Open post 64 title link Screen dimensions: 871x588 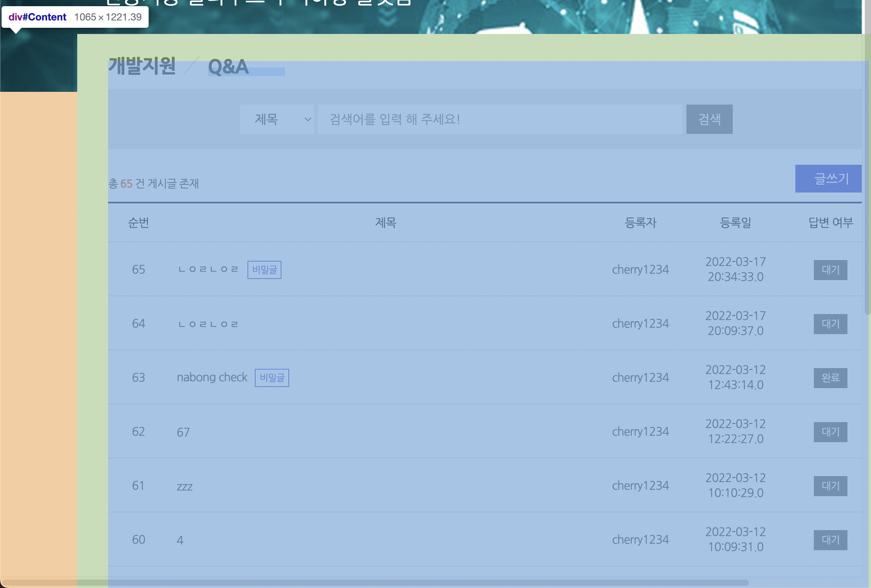[x=208, y=324]
